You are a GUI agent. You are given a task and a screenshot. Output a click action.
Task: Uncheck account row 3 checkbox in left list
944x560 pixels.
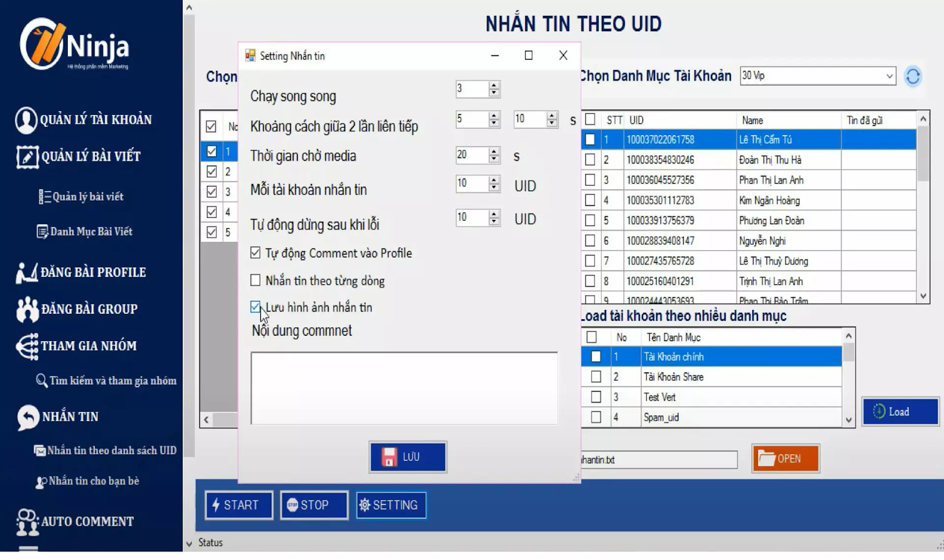pyautogui.click(x=212, y=192)
